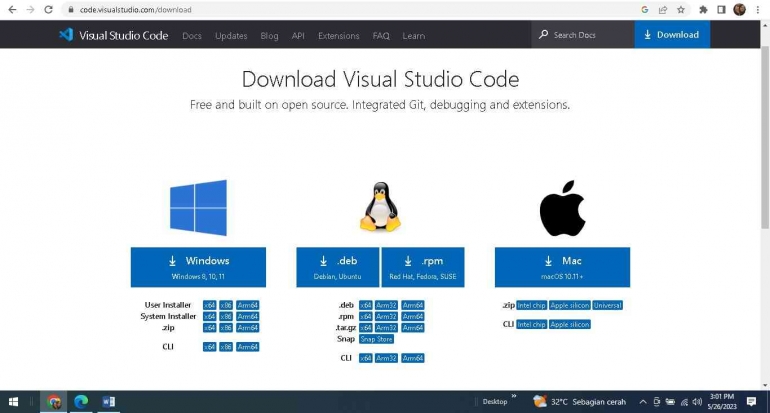Image resolution: width=770 pixels, height=413 pixels.
Task: Select Mac .zip Intel chip link
Action: click(531, 305)
